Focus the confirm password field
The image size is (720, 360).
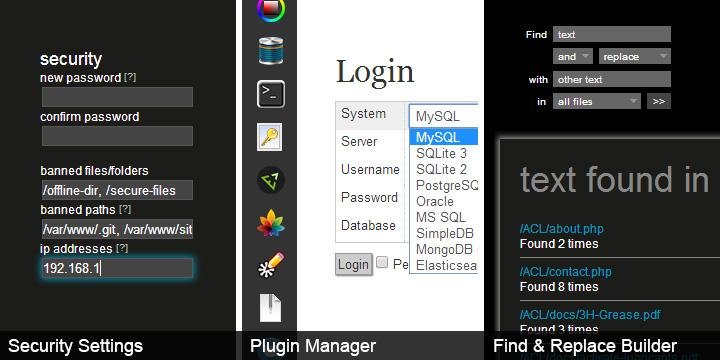[117, 136]
